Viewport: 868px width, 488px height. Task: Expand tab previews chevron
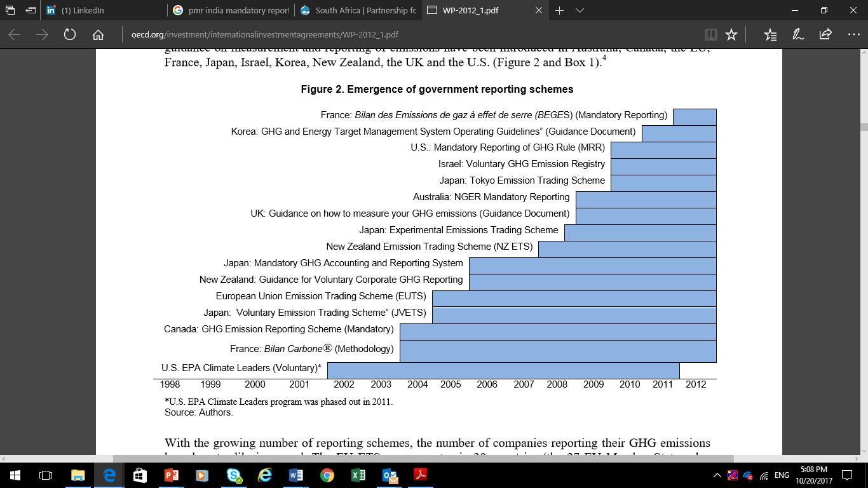[x=580, y=10]
